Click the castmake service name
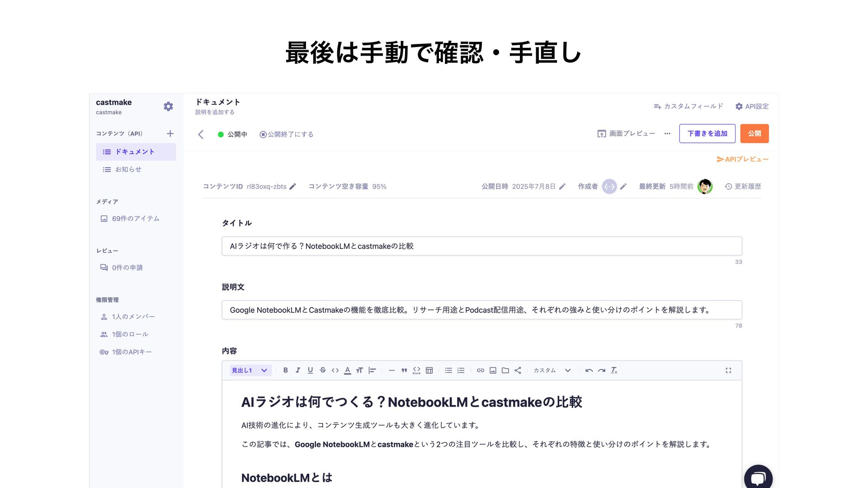 pos(113,103)
